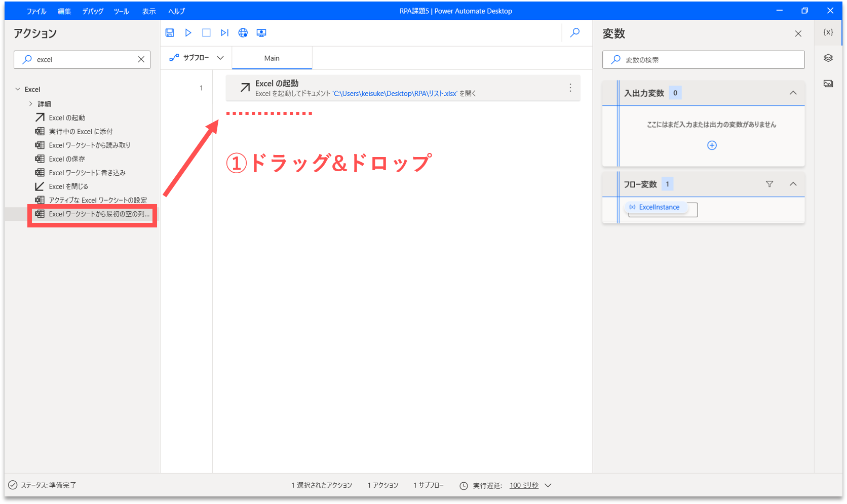
Task: Expand the 詳細 subgroup
Action: [x=31, y=104]
